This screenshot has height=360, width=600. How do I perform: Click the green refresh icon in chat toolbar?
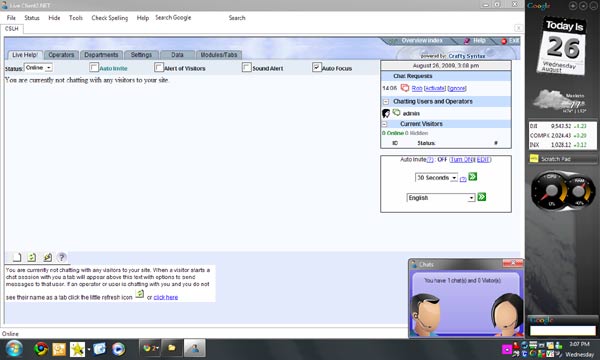click(x=32, y=257)
